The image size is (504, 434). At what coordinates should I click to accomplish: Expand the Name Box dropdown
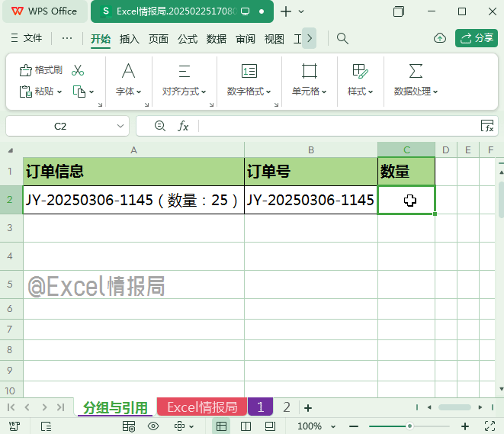120,126
